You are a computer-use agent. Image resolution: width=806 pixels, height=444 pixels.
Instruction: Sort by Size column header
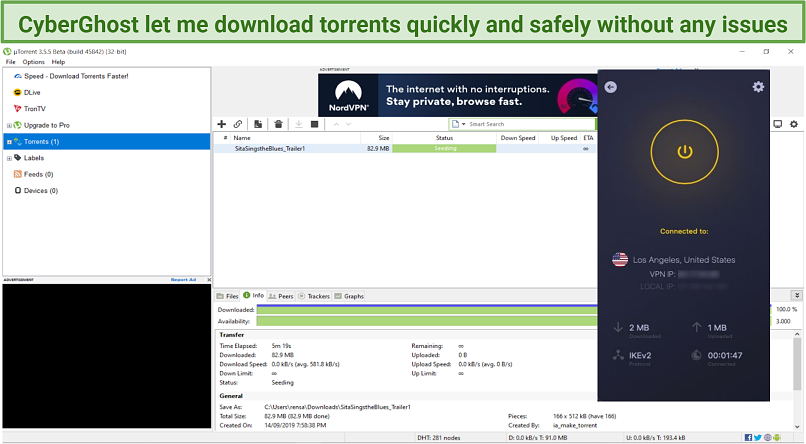[376, 138]
